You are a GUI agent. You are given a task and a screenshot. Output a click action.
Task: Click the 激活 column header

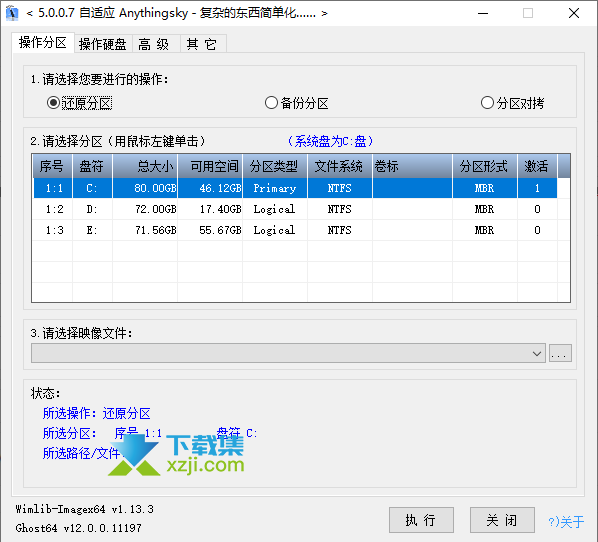click(x=537, y=166)
